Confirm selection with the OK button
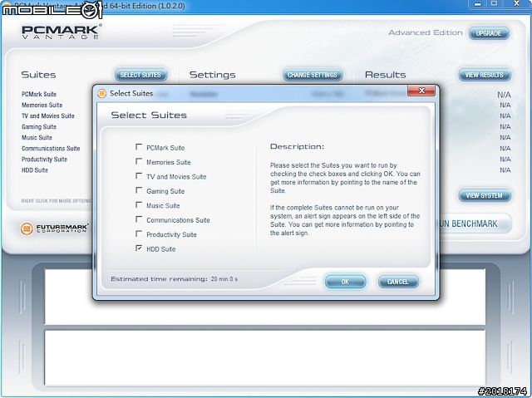This screenshot has height=398, width=532. click(x=346, y=282)
